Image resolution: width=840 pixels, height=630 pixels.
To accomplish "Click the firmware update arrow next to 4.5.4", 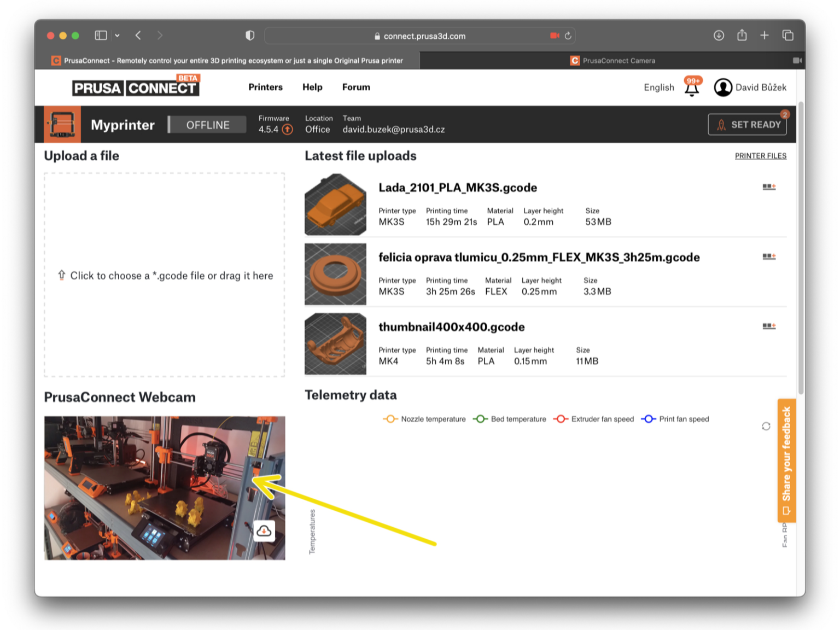I will 287,129.
